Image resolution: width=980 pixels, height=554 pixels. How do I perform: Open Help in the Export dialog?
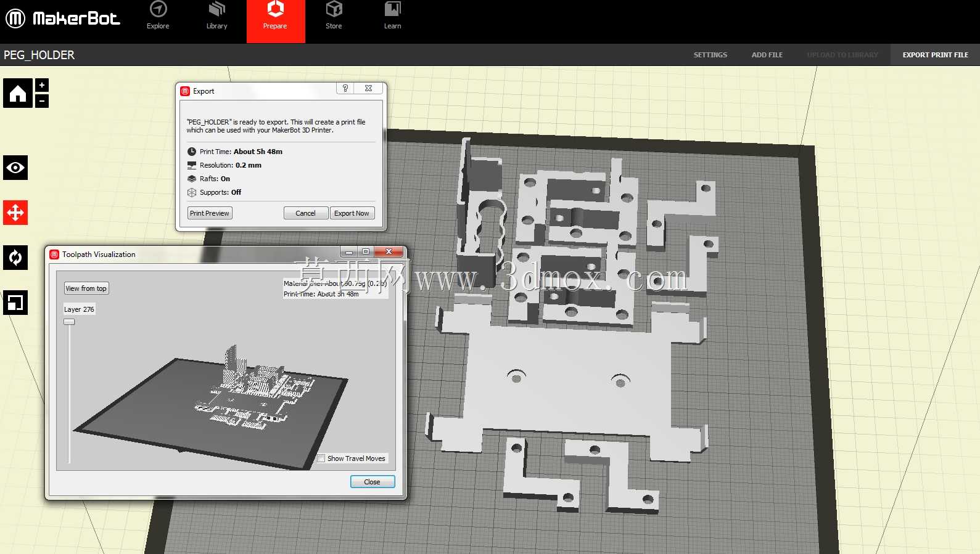coord(345,88)
